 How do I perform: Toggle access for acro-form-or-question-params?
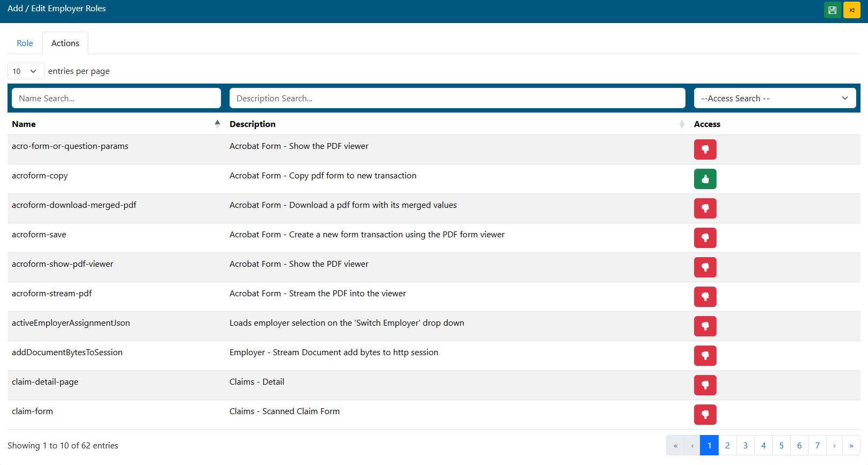705,149
